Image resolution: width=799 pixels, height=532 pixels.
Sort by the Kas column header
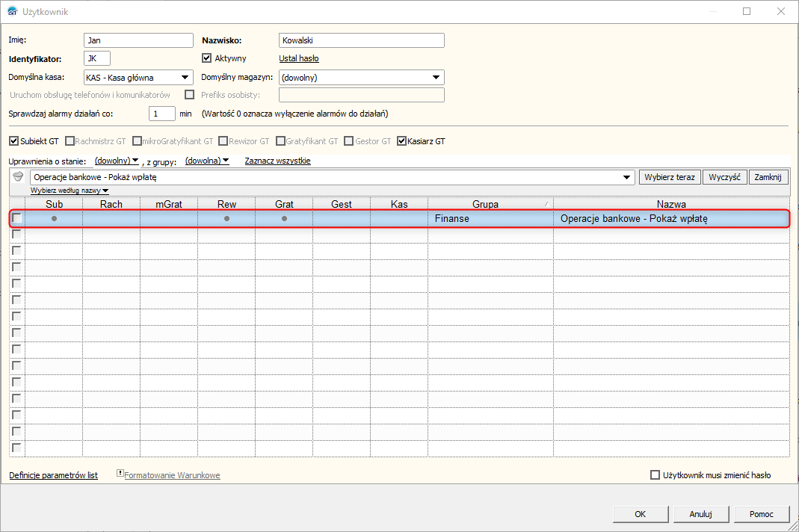(399, 204)
